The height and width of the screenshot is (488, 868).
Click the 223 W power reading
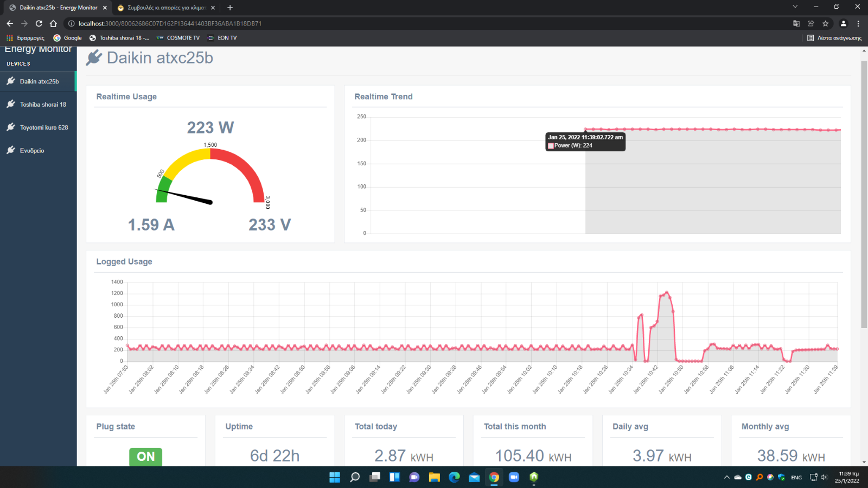pyautogui.click(x=210, y=127)
